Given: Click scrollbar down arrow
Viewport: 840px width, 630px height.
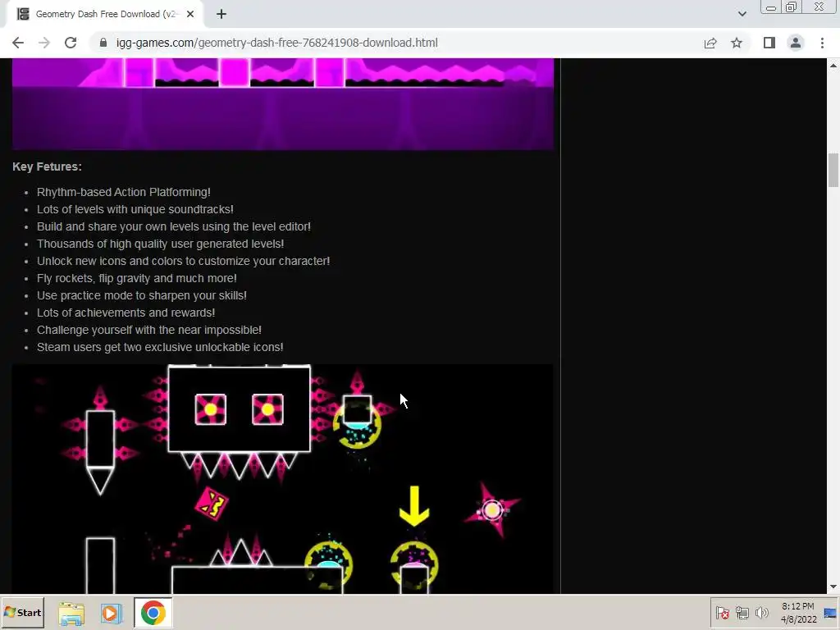Looking at the screenshot, I should tap(833, 587).
